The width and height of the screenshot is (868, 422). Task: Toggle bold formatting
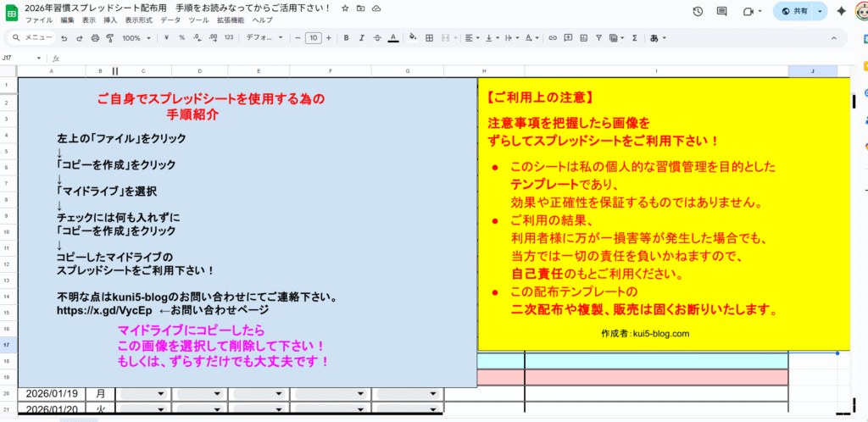pos(344,38)
